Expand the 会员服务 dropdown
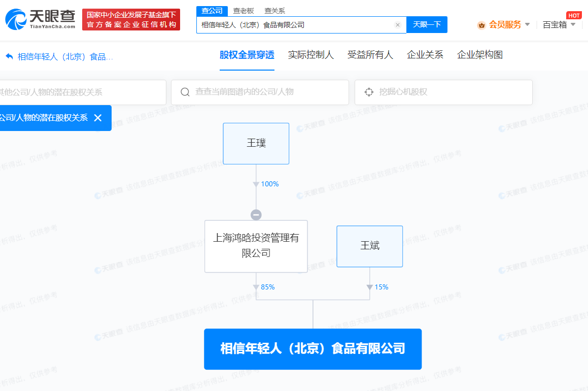 click(x=527, y=24)
